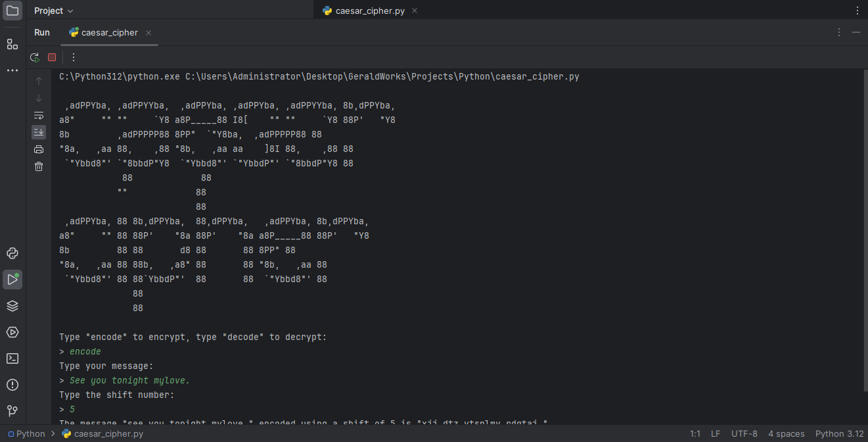Click the Rerun caesar_cipher icon
This screenshot has width=868, height=442.
tap(35, 57)
